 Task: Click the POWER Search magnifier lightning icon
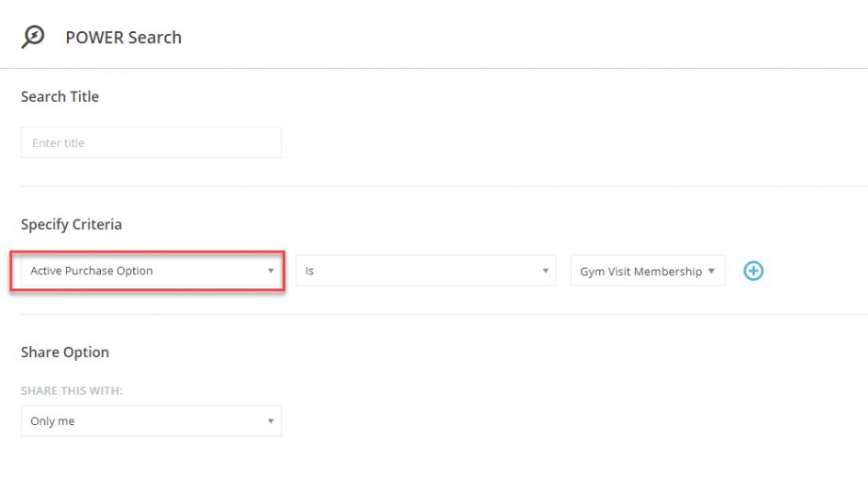pyautogui.click(x=33, y=37)
